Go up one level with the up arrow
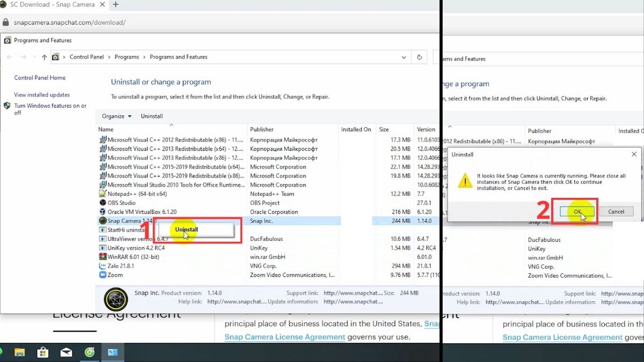 tap(45, 57)
